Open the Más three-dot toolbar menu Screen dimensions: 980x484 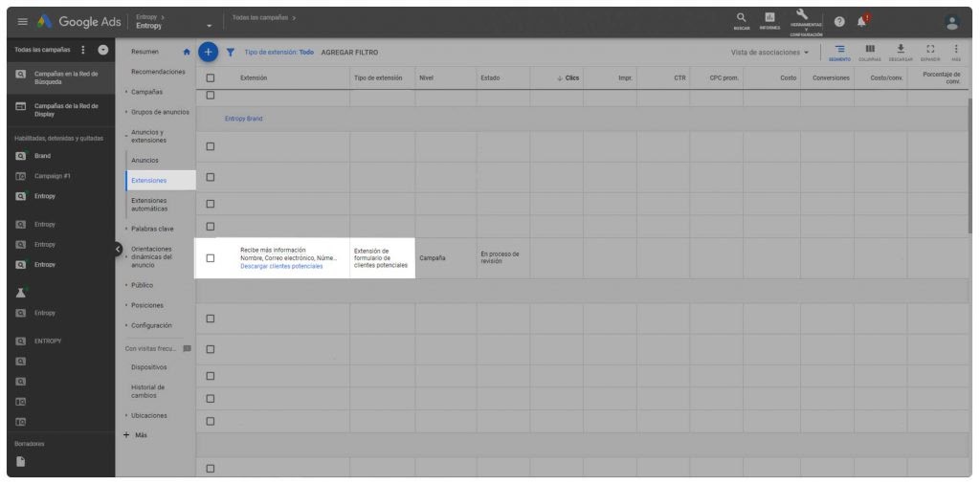point(956,53)
